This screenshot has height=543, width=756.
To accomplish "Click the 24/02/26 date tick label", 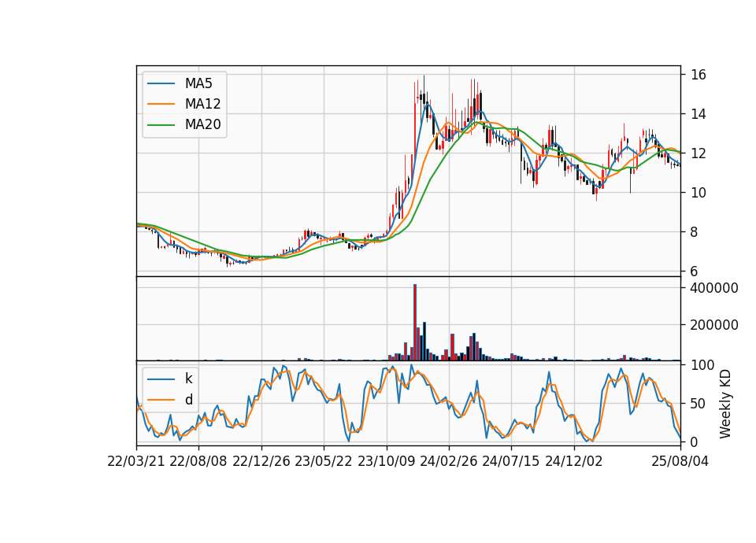I will point(449,461).
